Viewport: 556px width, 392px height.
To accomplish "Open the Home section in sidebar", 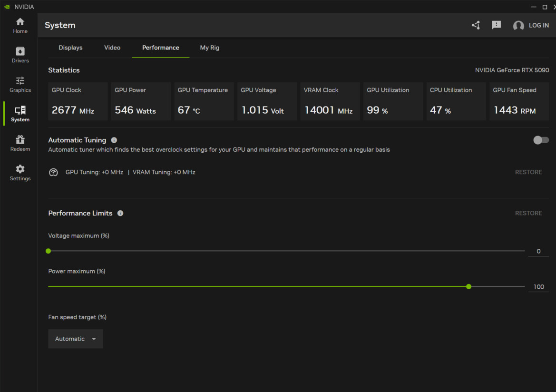I will click(x=20, y=26).
